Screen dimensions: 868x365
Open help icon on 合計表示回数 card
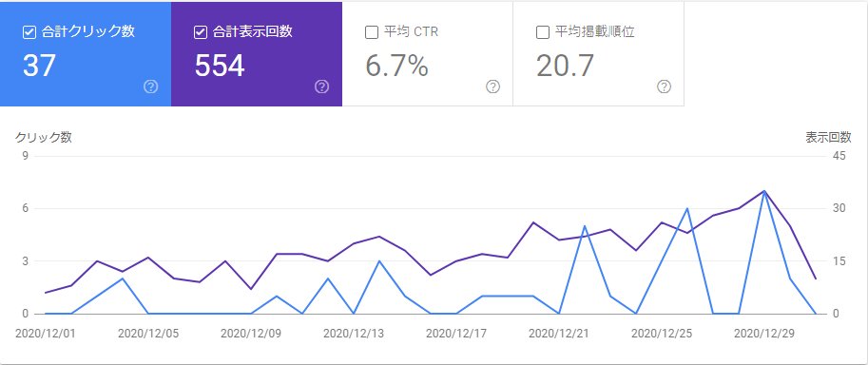point(321,86)
